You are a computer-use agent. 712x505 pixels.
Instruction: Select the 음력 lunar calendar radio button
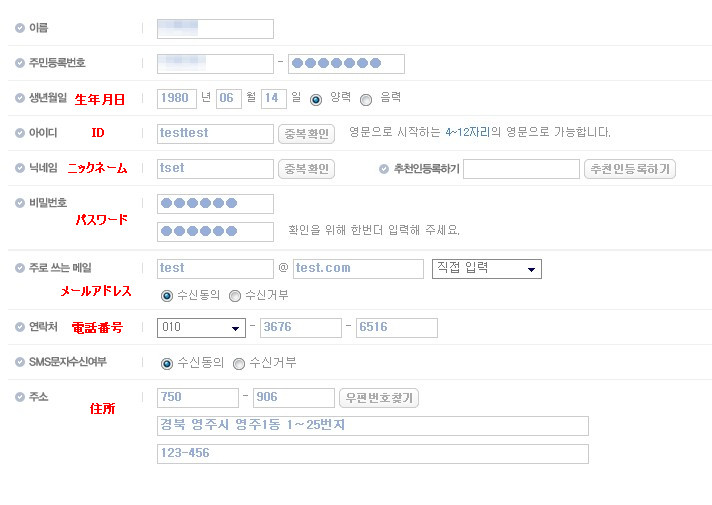point(366,99)
